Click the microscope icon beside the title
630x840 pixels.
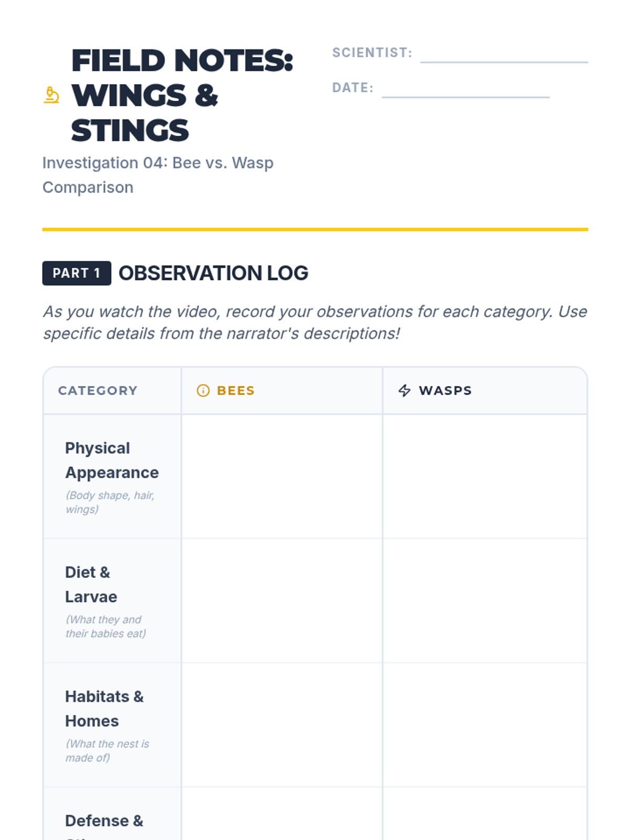click(x=51, y=95)
